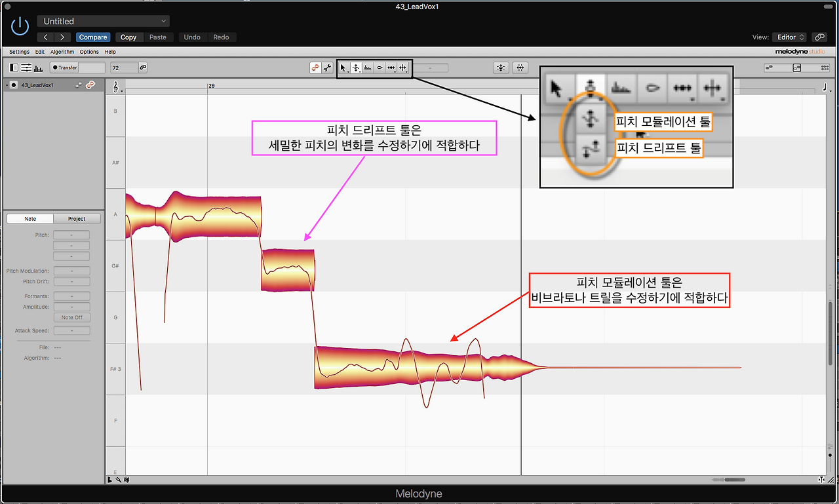Click the pitch curve icon at bottom-left
Viewport: 839px width, 504px height.
click(118, 480)
